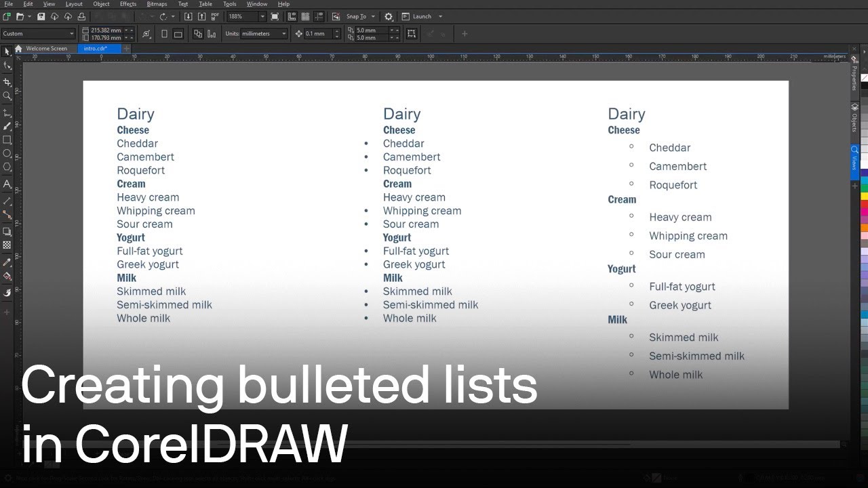Click the Save icon
The image size is (868, 488).
(x=41, y=16)
